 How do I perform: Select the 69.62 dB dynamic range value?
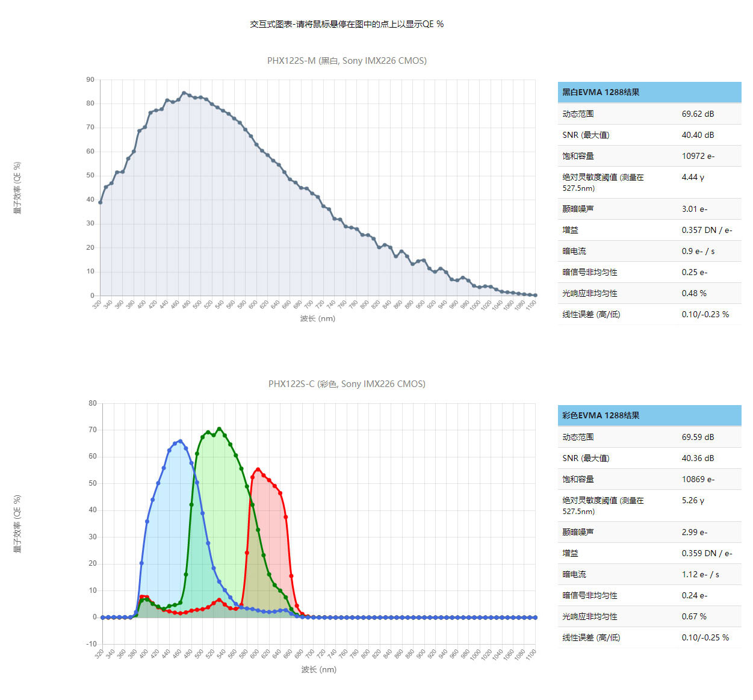point(698,114)
